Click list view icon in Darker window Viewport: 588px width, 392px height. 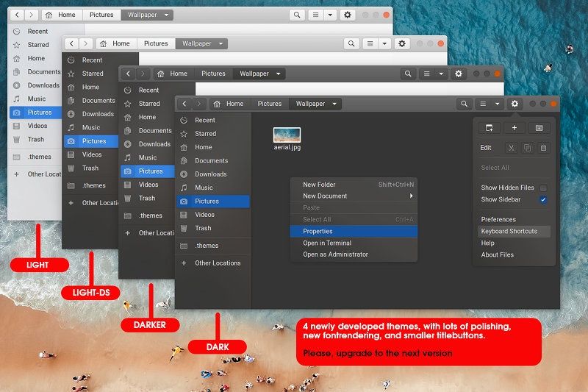point(427,74)
